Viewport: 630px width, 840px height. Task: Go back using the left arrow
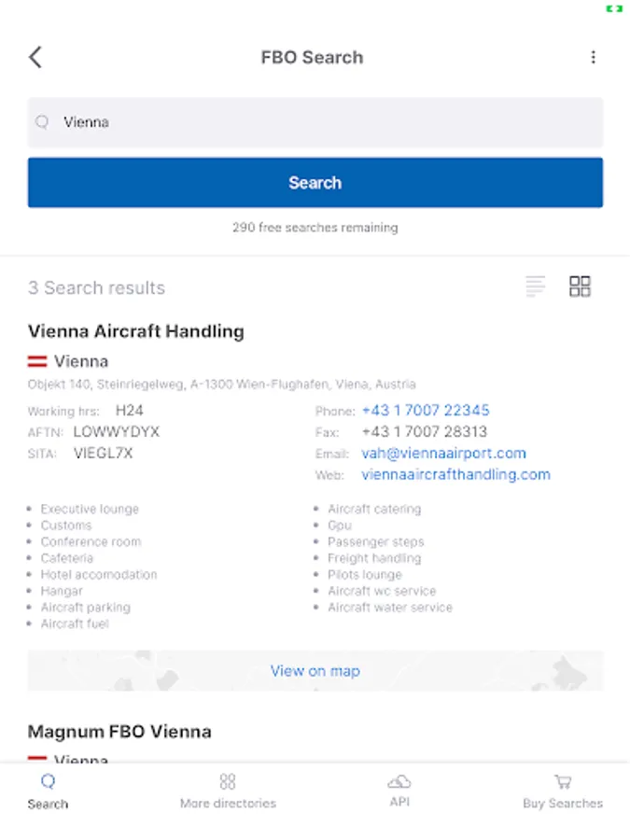pos(35,57)
